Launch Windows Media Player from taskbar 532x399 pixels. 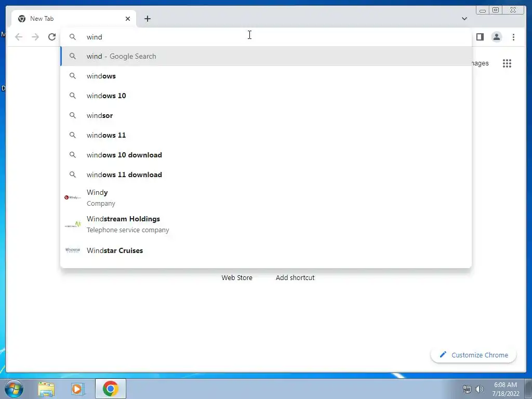point(78,389)
